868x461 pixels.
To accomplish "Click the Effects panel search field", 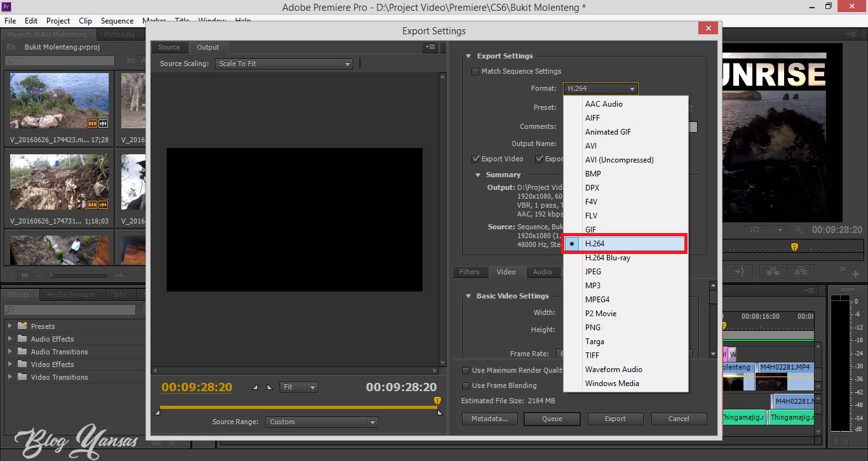I will pyautogui.click(x=70, y=310).
